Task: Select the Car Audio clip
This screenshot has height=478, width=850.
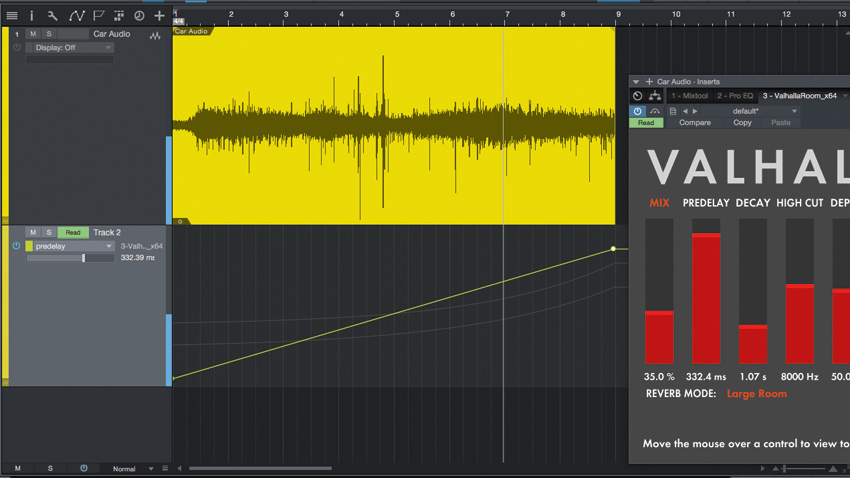Action: click(394, 126)
